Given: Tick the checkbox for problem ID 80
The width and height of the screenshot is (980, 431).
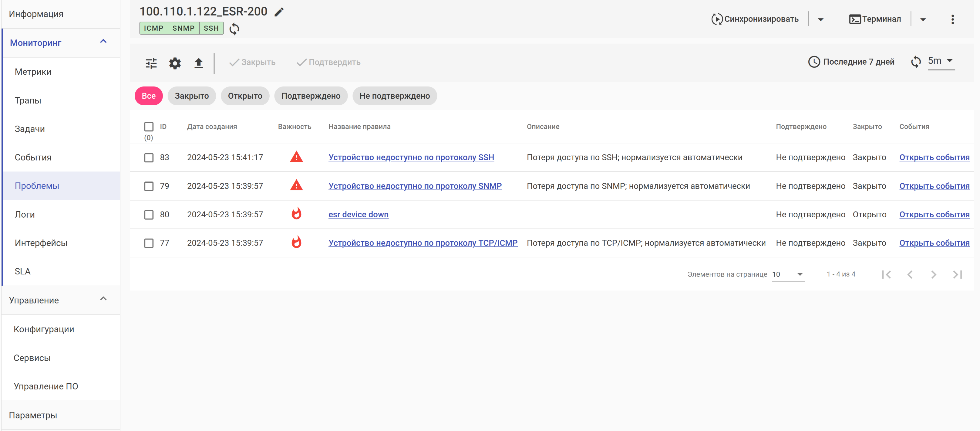Looking at the screenshot, I should point(149,215).
